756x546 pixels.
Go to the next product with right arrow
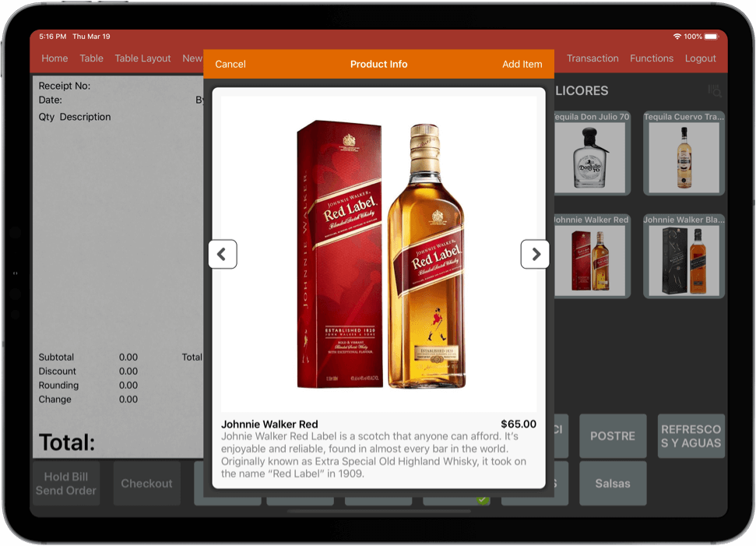point(535,254)
